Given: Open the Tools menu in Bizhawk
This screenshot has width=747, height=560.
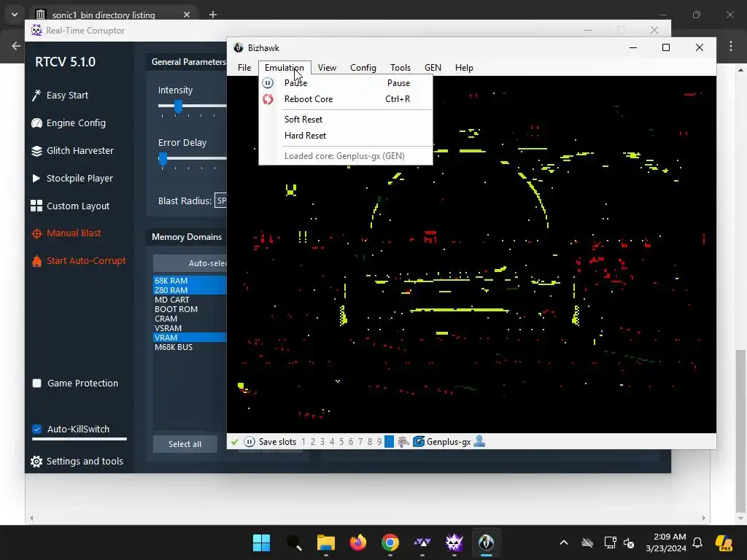Looking at the screenshot, I should click(x=400, y=68).
